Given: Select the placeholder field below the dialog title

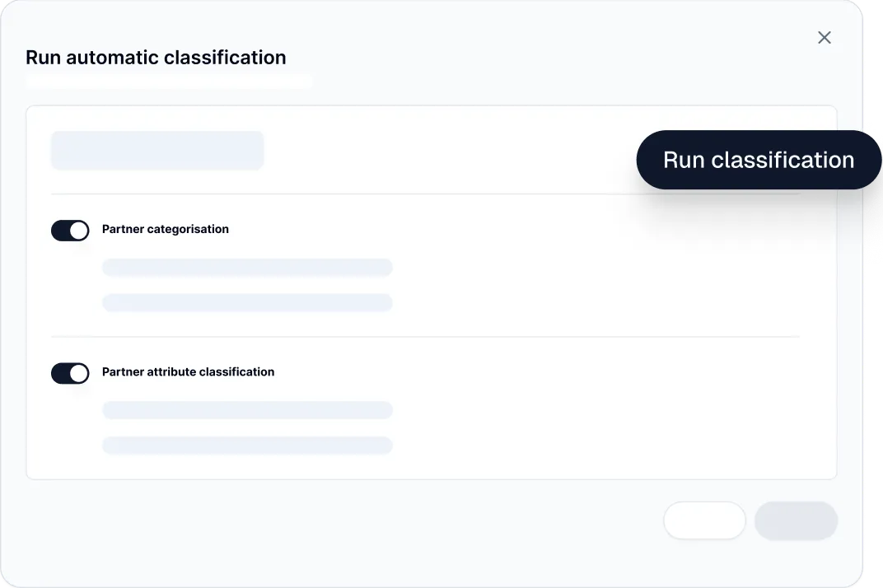Looking at the screenshot, I should coord(169,82).
